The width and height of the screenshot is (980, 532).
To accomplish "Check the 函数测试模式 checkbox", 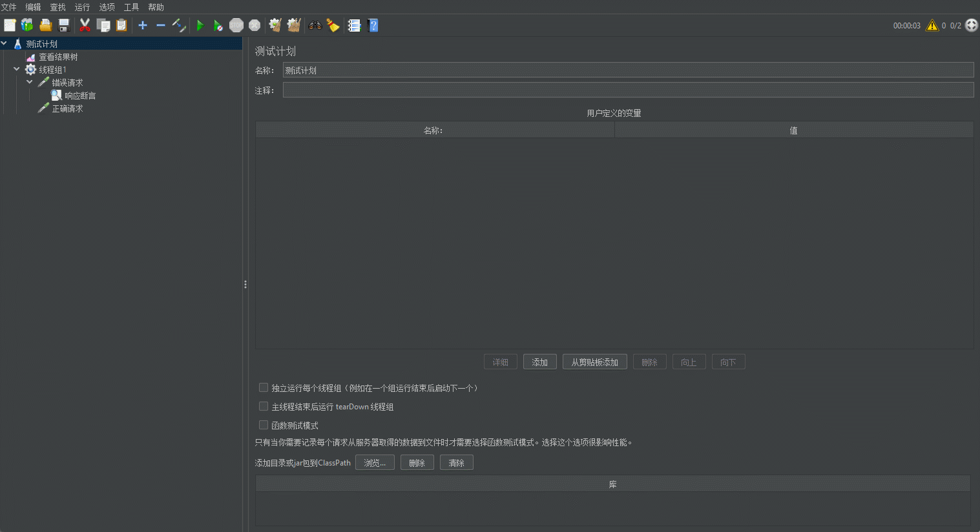I will click(x=264, y=425).
